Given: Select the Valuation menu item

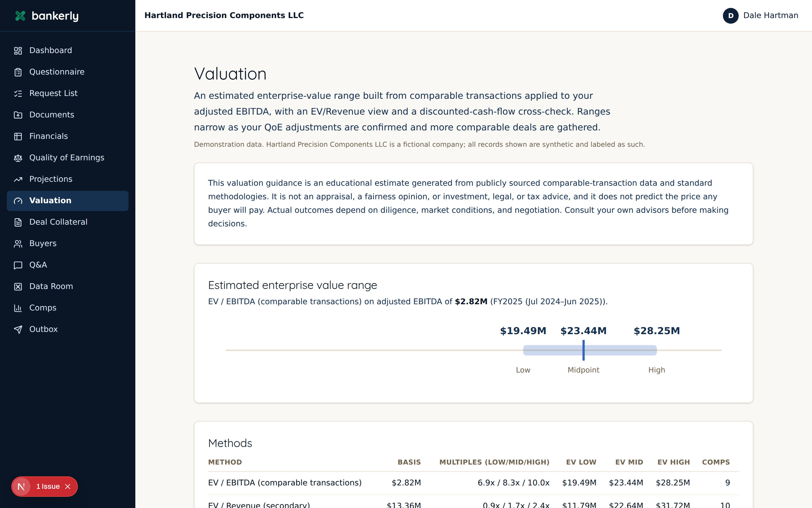Looking at the screenshot, I should coord(67,201).
